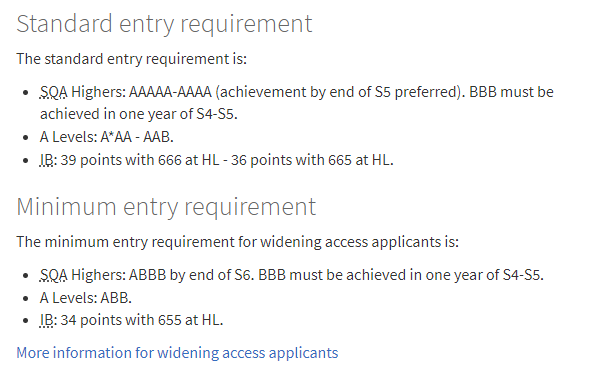The image size is (603, 370).
Task: Click the IB abbreviation beside 34 points
Action: tap(48, 320)
